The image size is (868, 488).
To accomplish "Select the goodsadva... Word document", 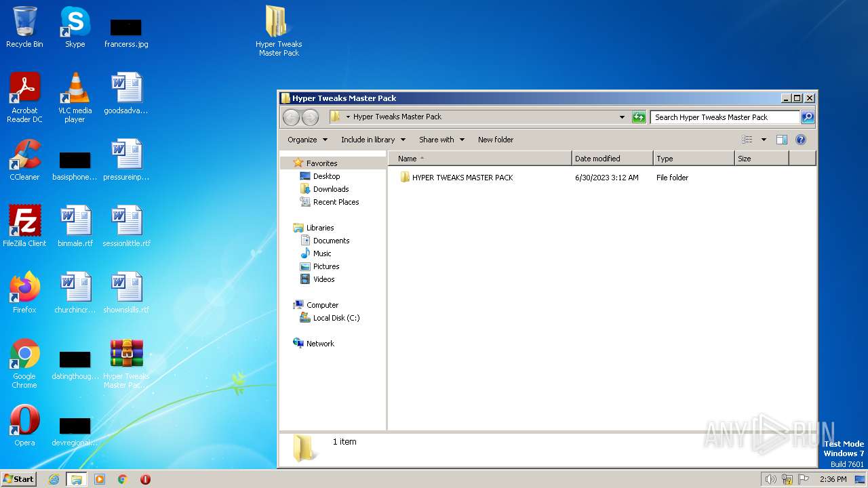I will click(x=126, y=94).
